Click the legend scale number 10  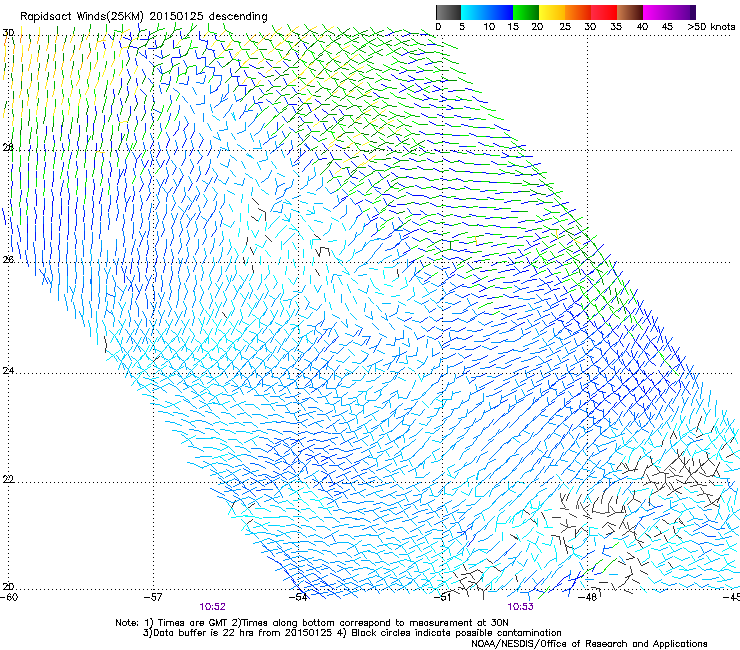tap(489, 27)
